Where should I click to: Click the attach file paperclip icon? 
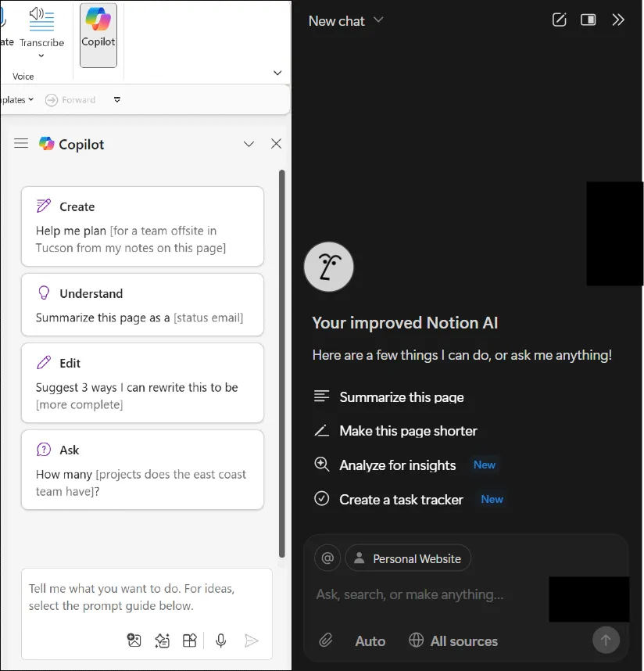tap(325, 640)
